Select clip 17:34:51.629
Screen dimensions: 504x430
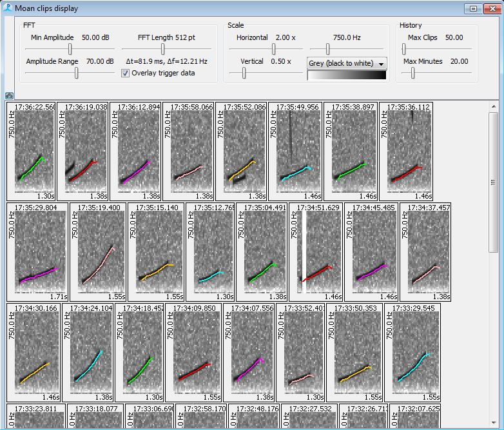coord(316,252)
